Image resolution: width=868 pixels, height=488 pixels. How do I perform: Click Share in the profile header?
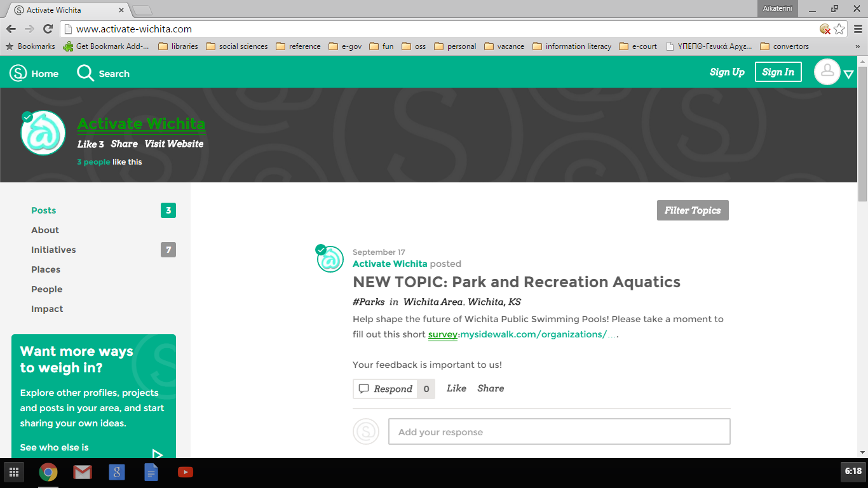point(124,144)
